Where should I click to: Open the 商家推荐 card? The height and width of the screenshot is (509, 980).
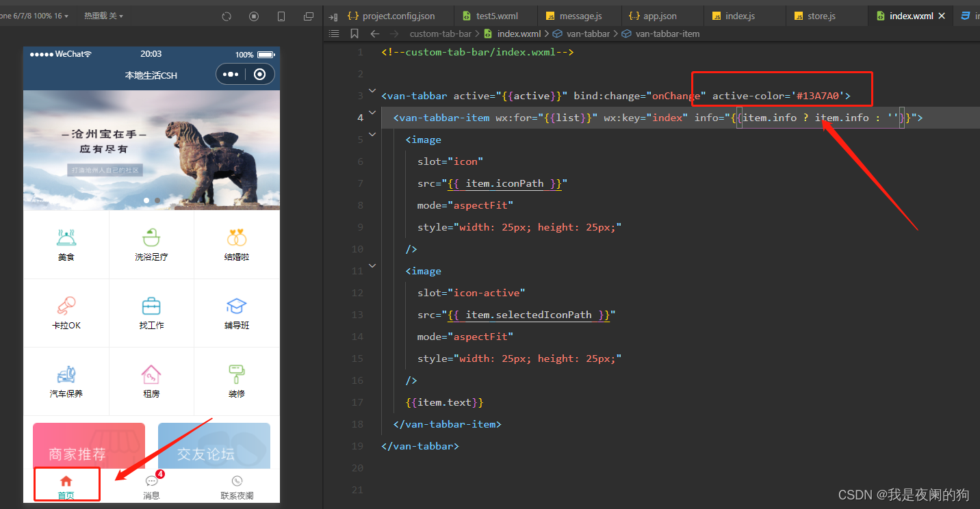pyautogui.click(x=89, y=446)
